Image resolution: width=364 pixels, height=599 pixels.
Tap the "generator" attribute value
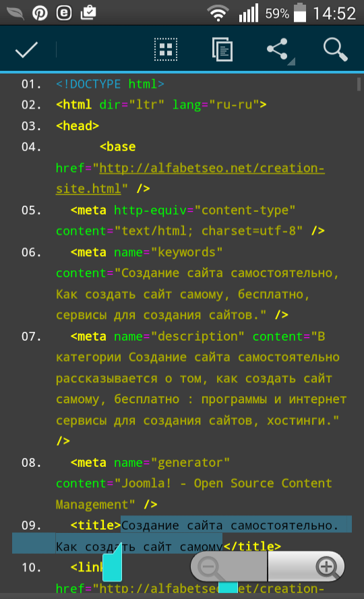[190, 463]
